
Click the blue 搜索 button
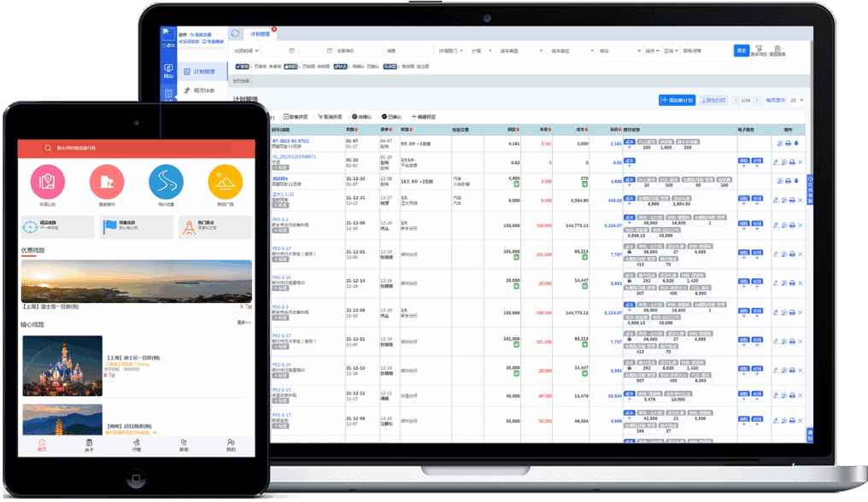pyautogui.click(x=742, y=51)
